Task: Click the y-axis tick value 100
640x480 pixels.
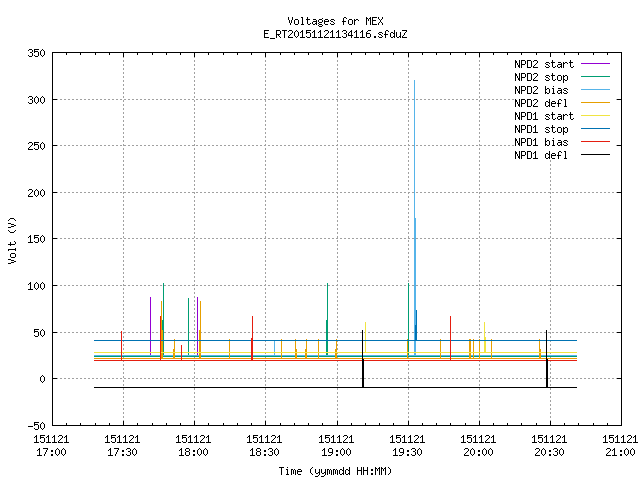Action: point(36,286)
